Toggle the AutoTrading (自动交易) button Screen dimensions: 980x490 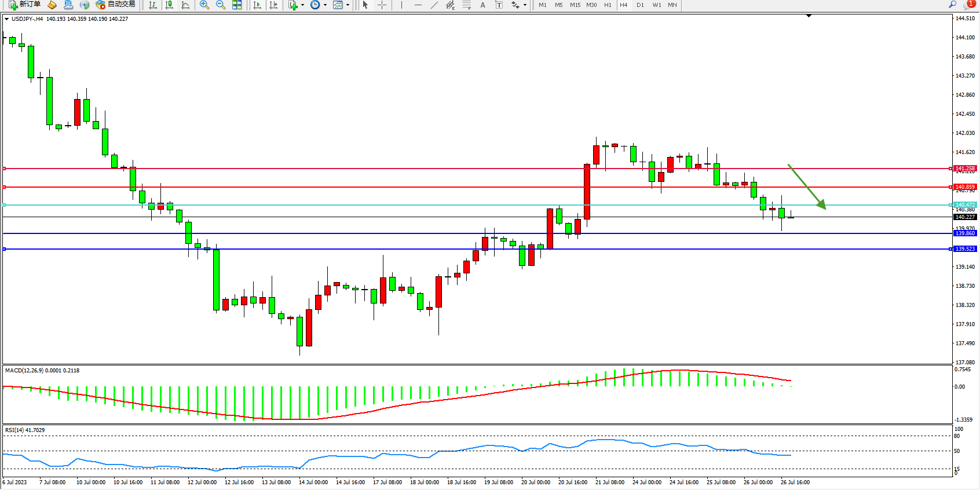115,5
